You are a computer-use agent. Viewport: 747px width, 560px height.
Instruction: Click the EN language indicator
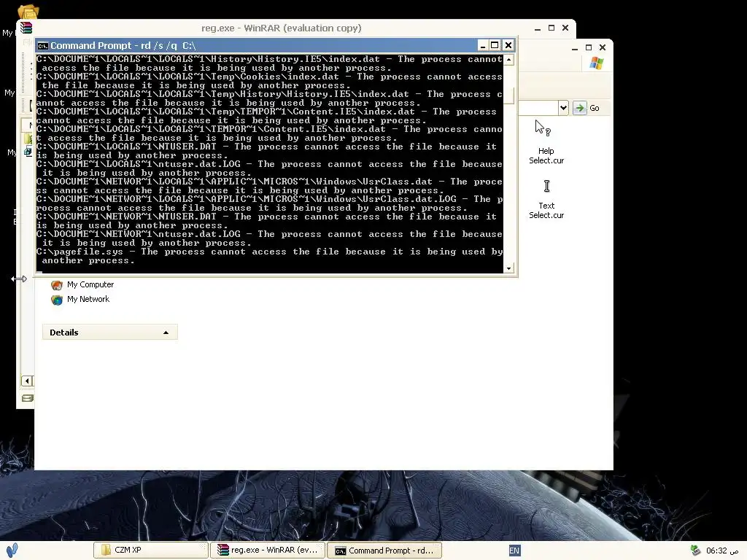514,551
